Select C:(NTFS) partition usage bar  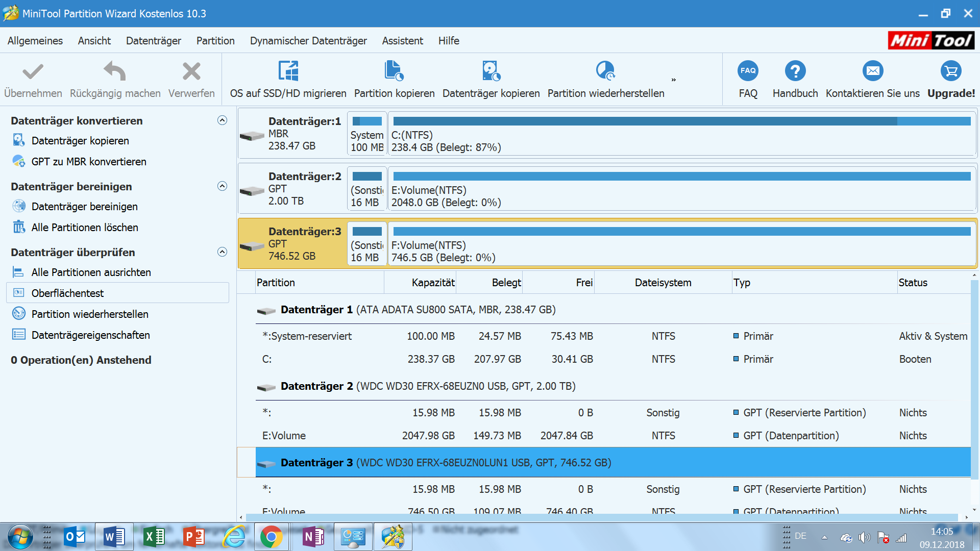click(681, 121)
